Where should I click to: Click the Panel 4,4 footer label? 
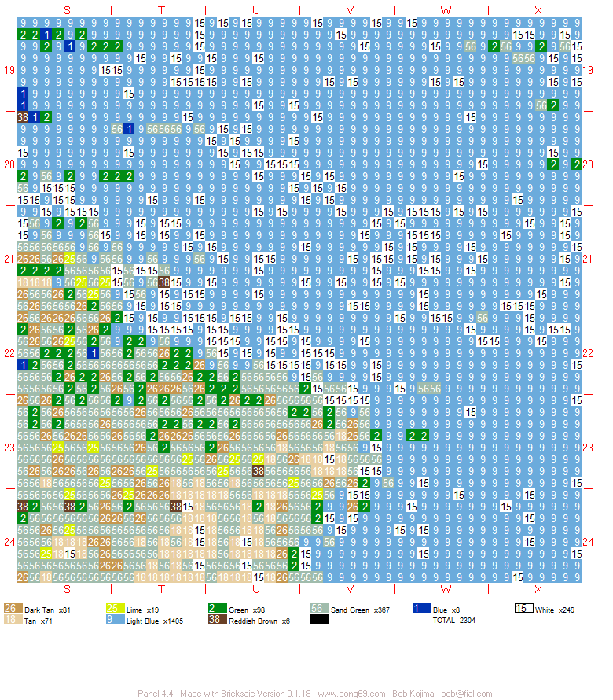pos(156,693)
